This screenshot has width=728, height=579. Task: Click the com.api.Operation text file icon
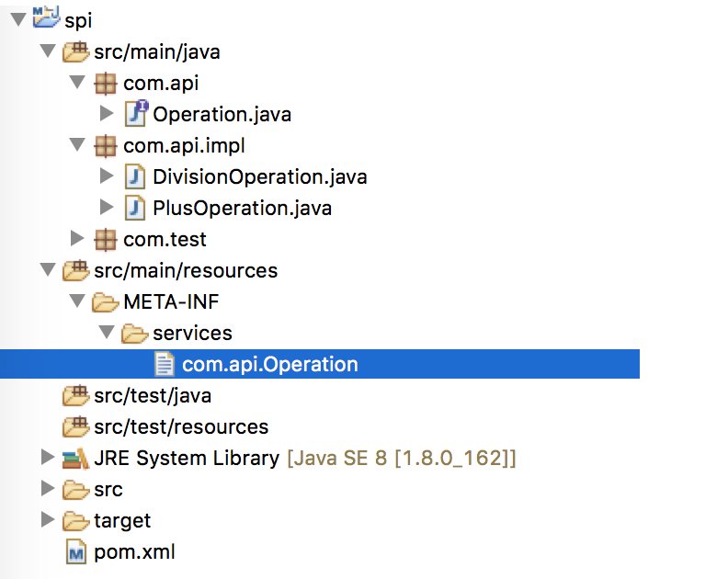165,365
